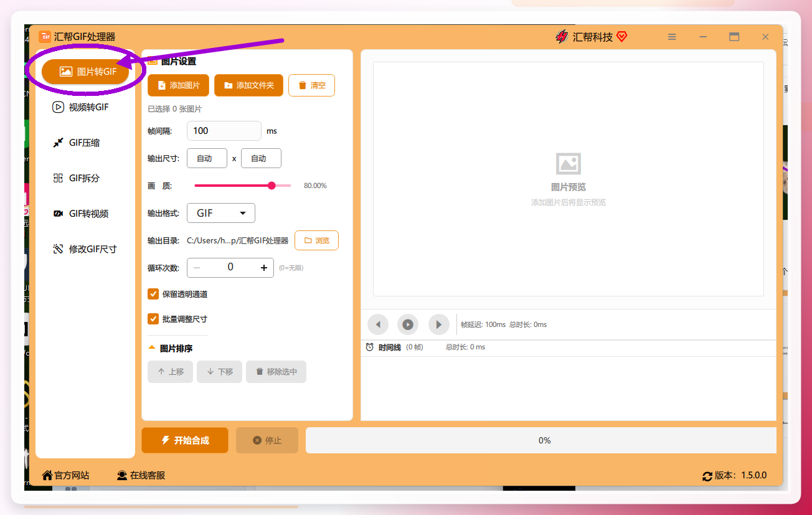Click the output path C:/Users/h...p/汇帮GIF处理器

click(x=238, y=240)
